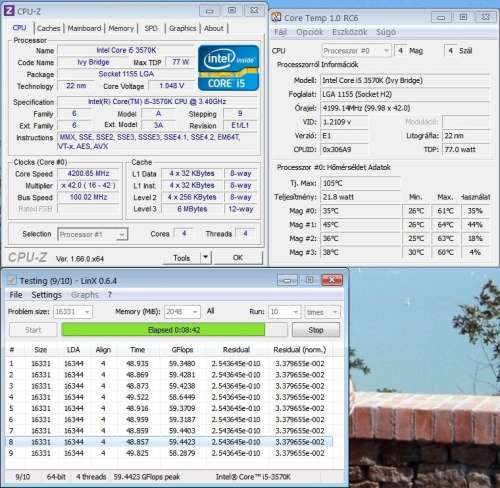
Task: Click the TDP value 77.0 watt
Action: (x=466, y=150)
